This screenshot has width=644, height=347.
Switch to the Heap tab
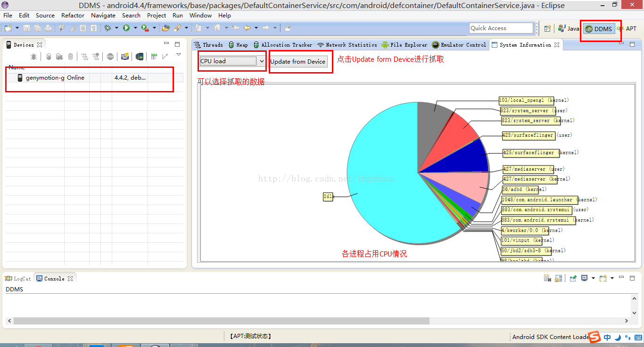click(x=238, y=45)
